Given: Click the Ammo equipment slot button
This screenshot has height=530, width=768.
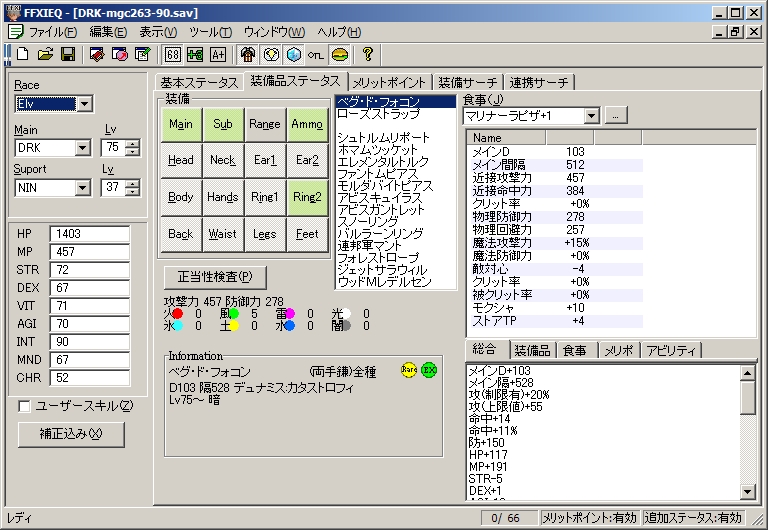Looking at the screenshot, I should 307,124.
